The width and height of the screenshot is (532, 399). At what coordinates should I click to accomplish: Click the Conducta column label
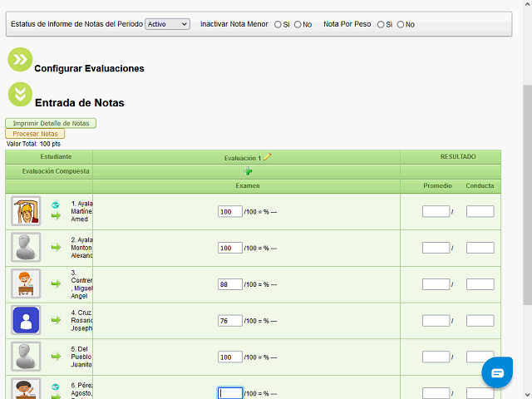tap(480, 186)
